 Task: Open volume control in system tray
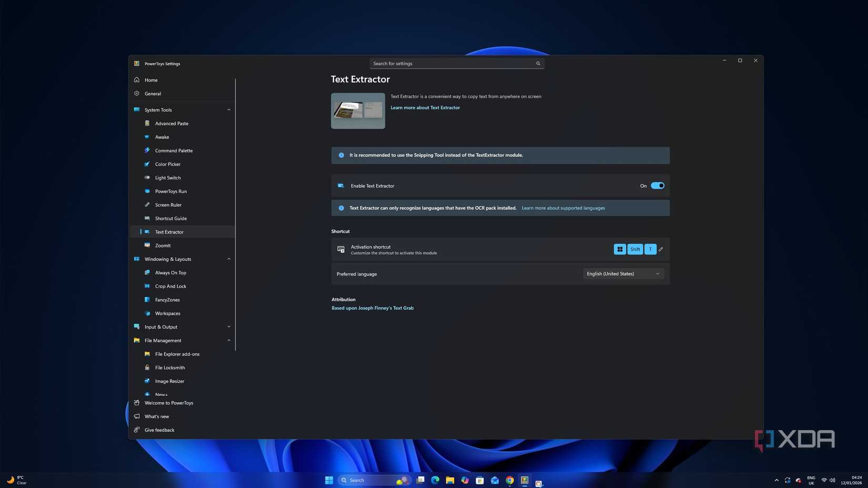tap(832, 480)
